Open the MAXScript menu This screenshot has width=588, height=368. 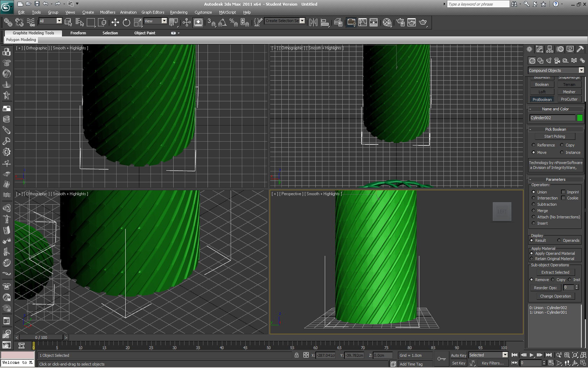(227, 12)
